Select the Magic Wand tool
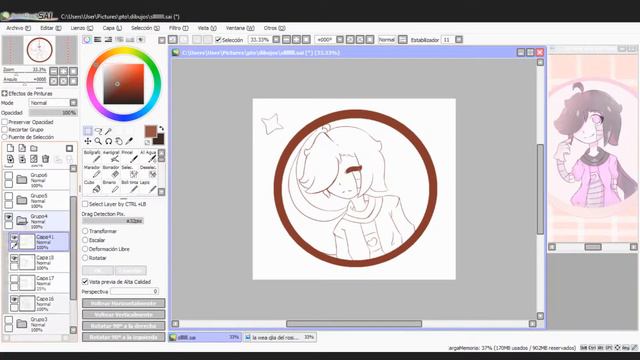Image resolution: width=640 pixels, height=360 pixels. click(109, 131)
